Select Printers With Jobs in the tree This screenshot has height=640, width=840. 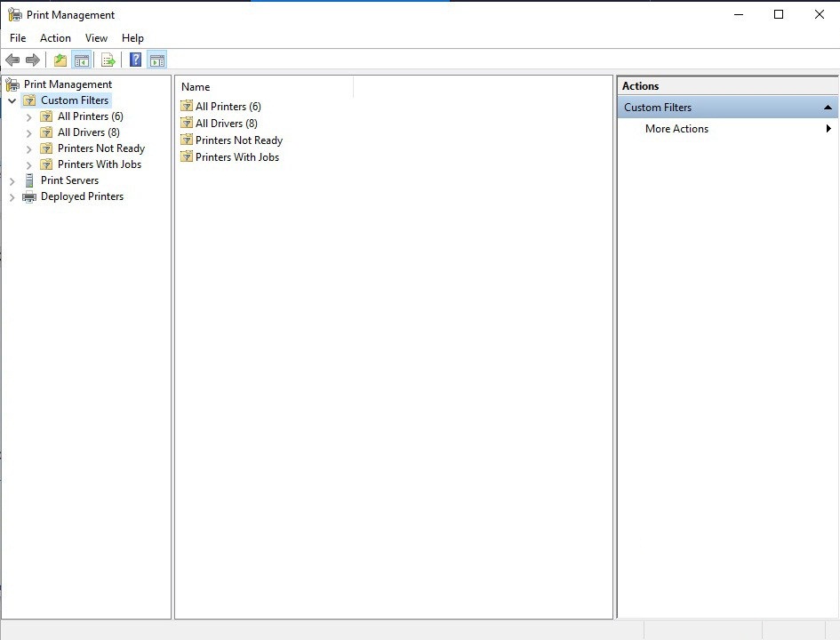coord(99,164)
